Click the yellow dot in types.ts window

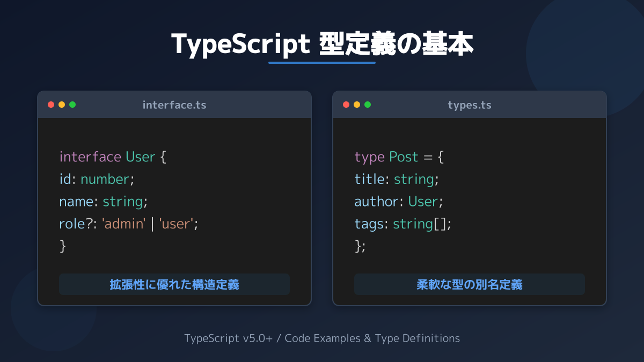[357, 105]
